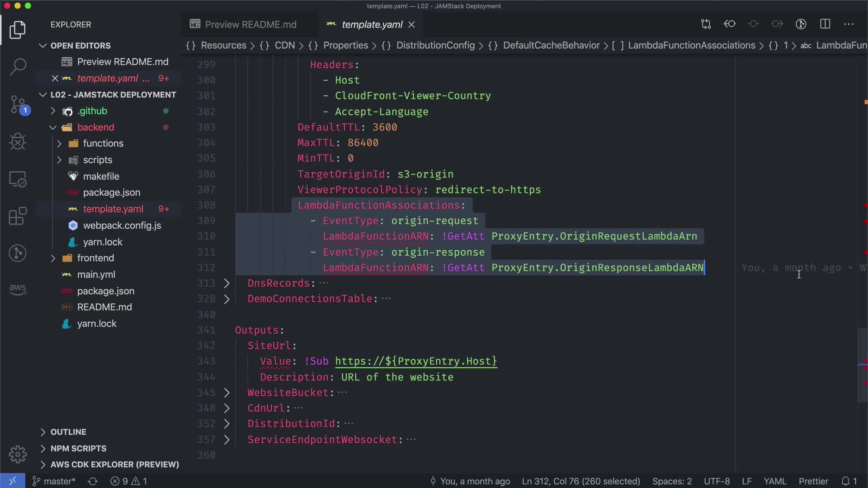Viewport: 868px width, 488px height.
Task: Open changes compare icon in editor toolbar
Action: click(706, 24)
